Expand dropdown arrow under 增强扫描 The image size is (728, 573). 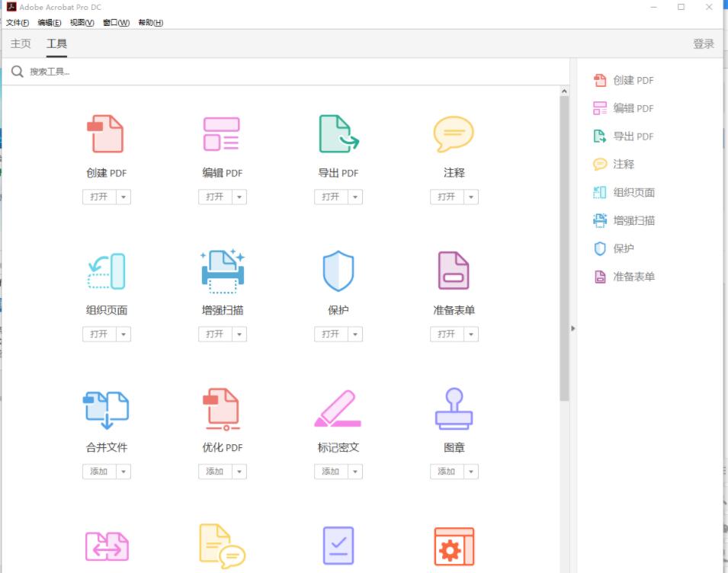239,334
